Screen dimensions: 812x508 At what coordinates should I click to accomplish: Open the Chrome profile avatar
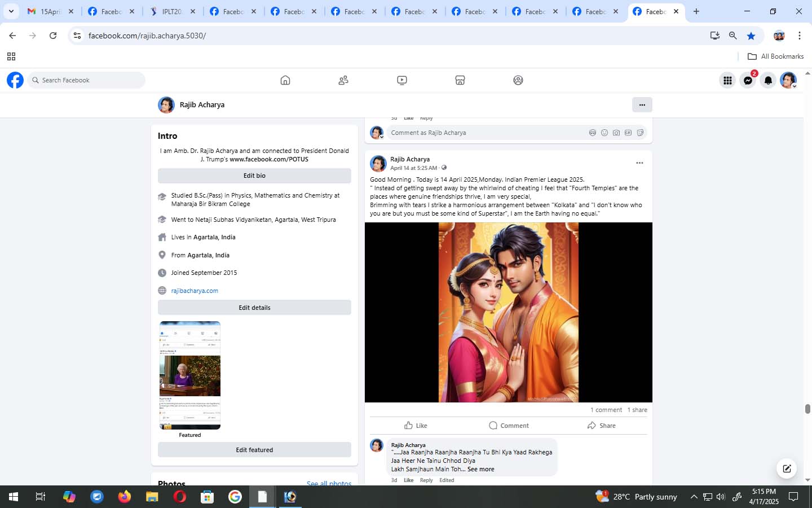click(779, 36)
